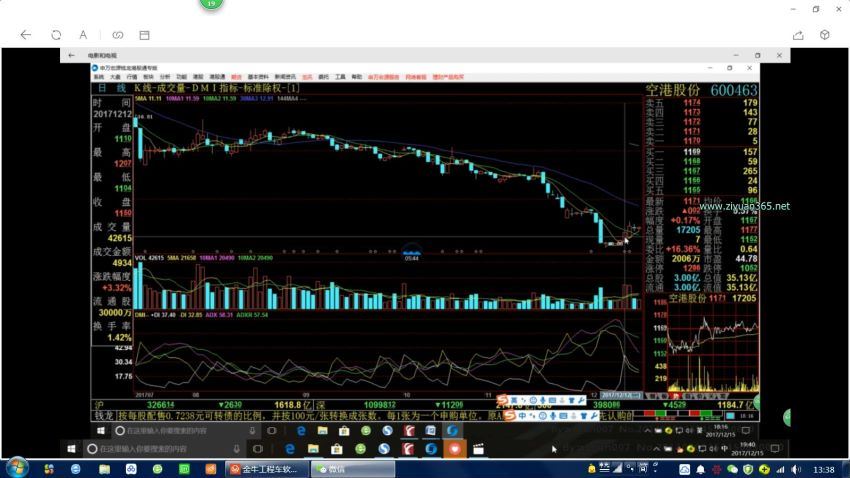This screenshot has width=850, height=478.
Task: Click the red 理财产品购买 link in the menu bar
Action: point(448,77)
